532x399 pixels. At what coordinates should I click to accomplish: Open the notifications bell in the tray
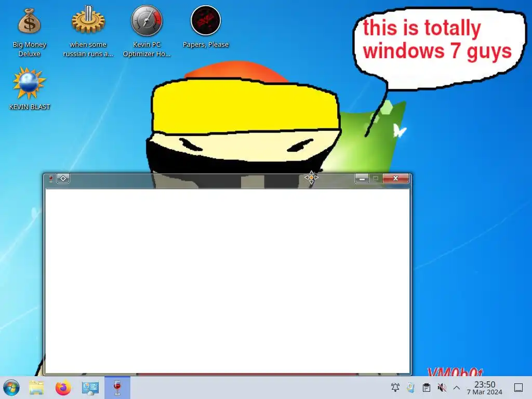[395, 388]
